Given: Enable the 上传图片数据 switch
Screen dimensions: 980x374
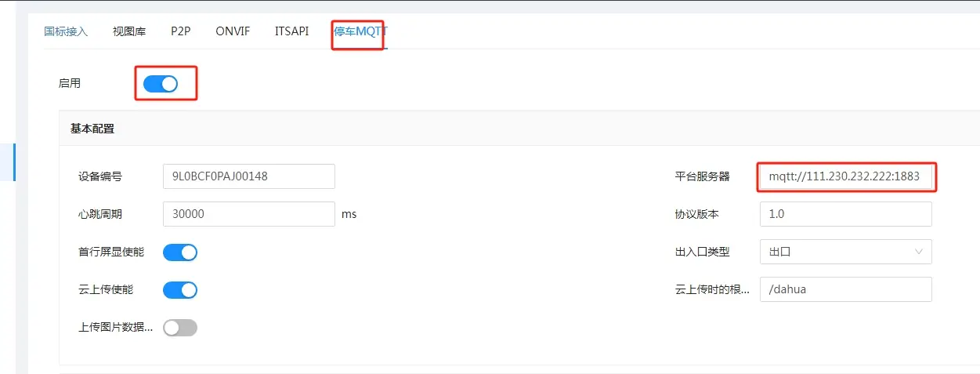Looking at the screenshot, I should point(180,328).
